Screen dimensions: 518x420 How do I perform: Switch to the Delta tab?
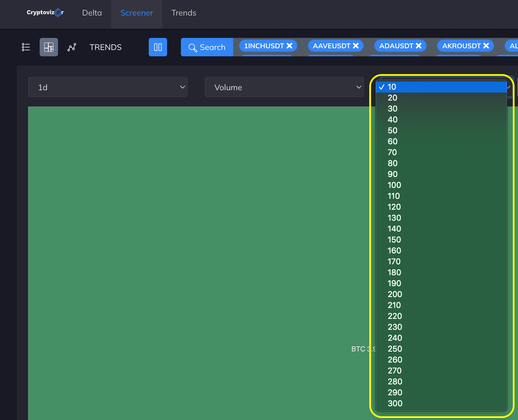[x=92, y=13]
